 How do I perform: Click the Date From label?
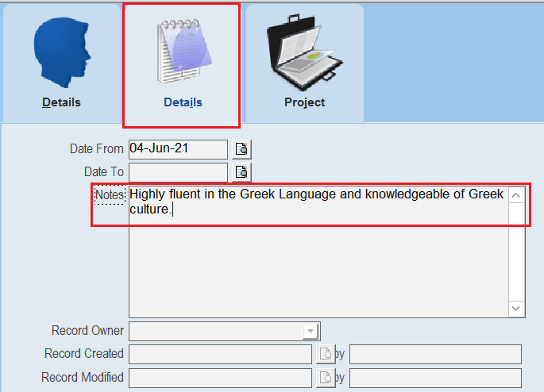pyautogui.click(x=96, y=149)
